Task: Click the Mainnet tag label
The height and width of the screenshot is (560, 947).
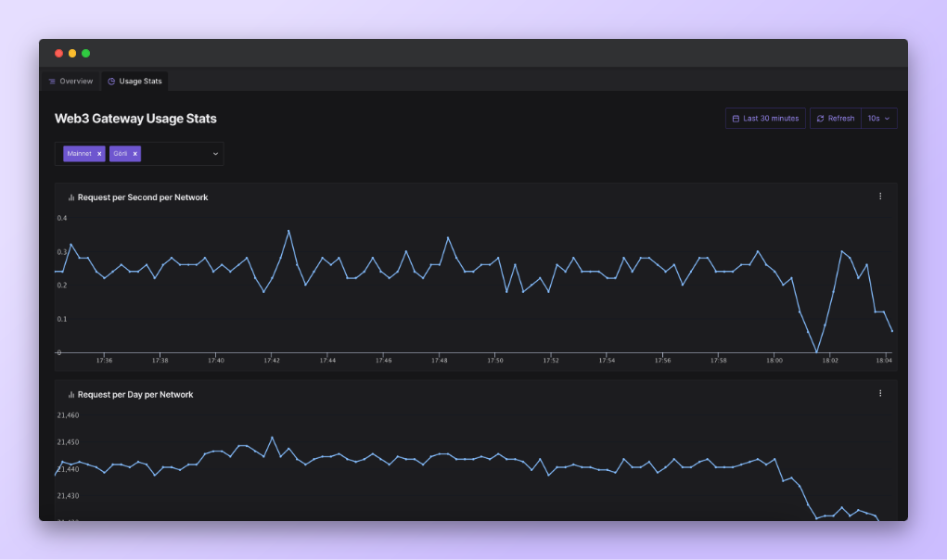Action: pyautogui.click(x=80, y=154)
